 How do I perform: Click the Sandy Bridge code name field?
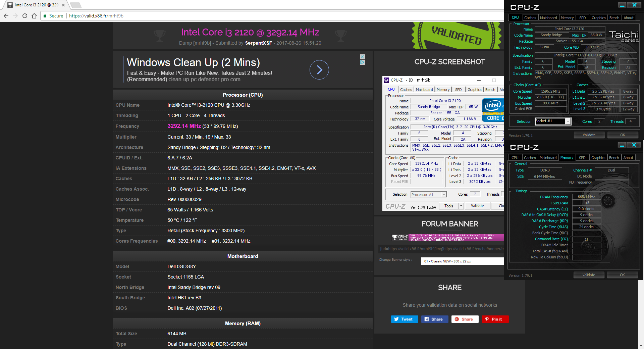tap(551, 35)
